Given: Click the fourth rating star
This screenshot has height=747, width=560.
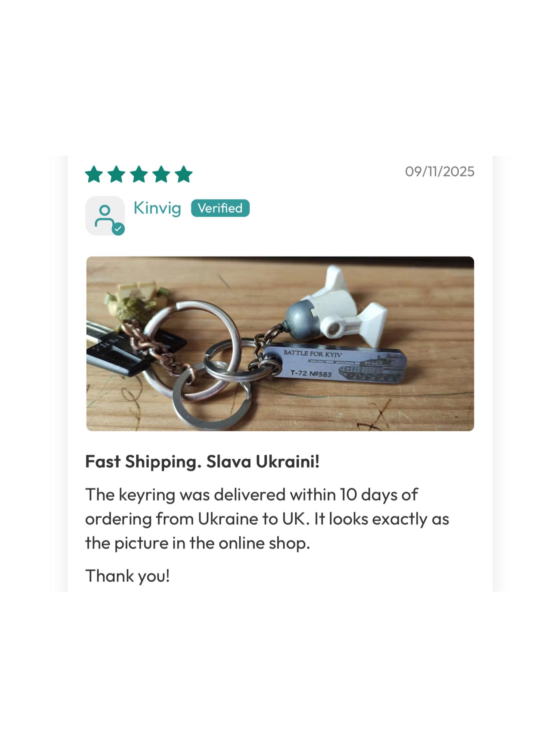Looking at the screenshot, I should (161, 174).
